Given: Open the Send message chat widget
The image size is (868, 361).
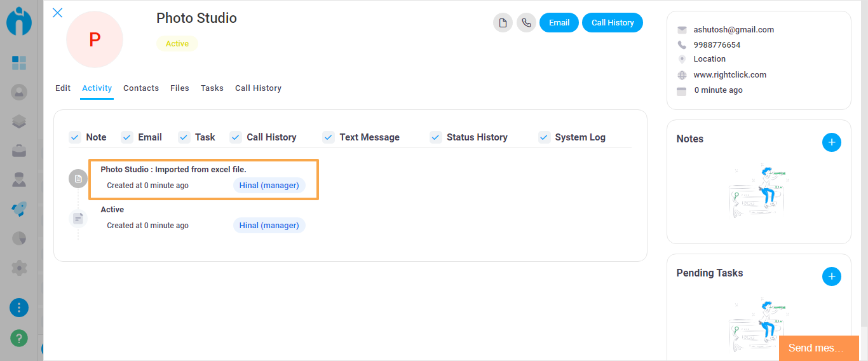Looking at the screenshot, I should 818,348.
